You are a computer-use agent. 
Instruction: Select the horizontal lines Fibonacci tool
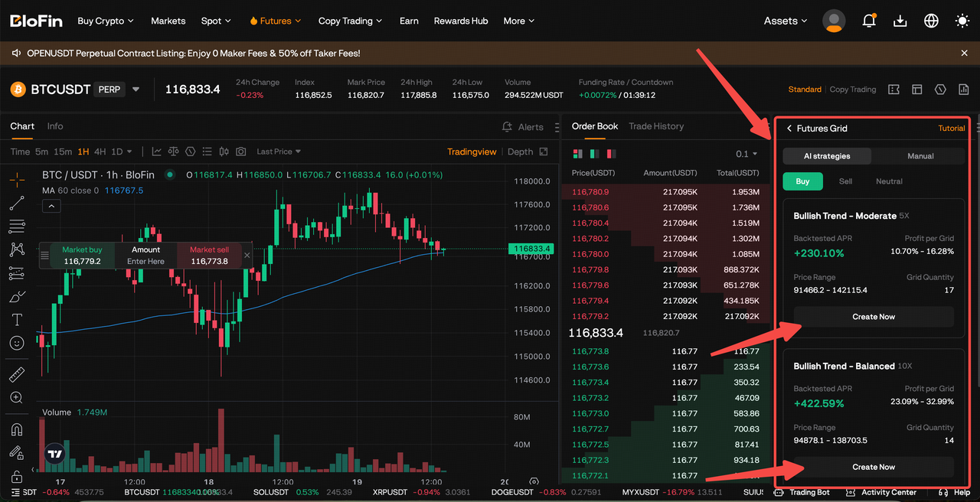(x=17, y=227)
